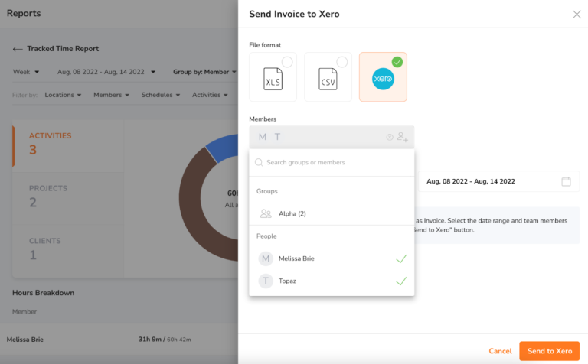Click the Member column header
This screenshot has width=588, height=364.
click(24, 311)
